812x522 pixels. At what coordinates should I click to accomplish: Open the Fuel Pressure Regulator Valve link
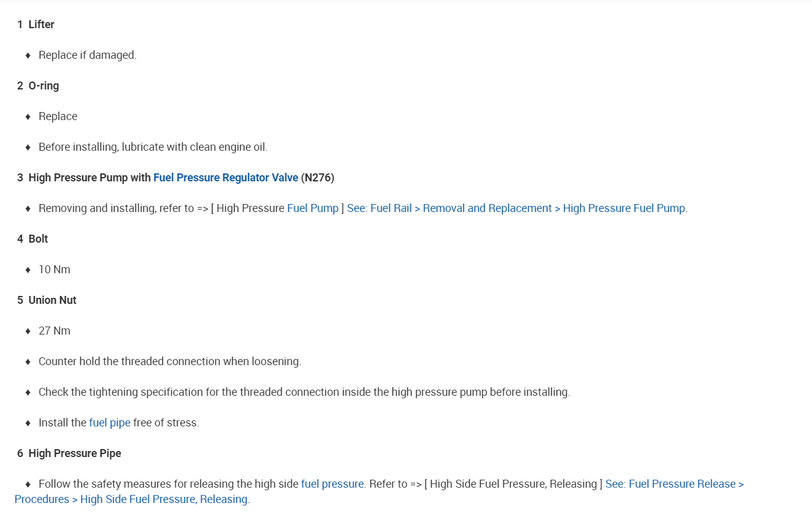click(225, 178)
